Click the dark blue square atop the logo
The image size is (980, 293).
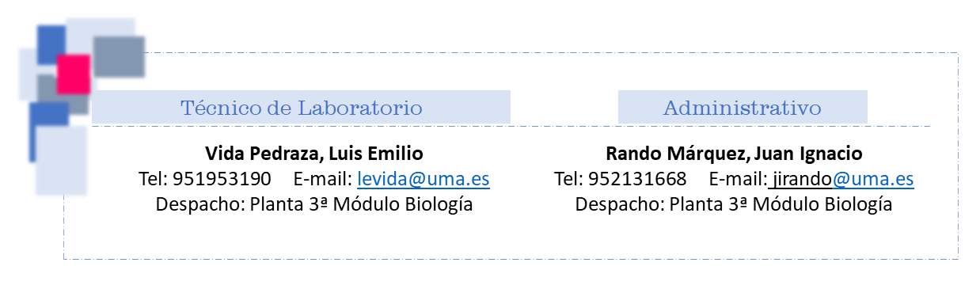coord(51,45)
